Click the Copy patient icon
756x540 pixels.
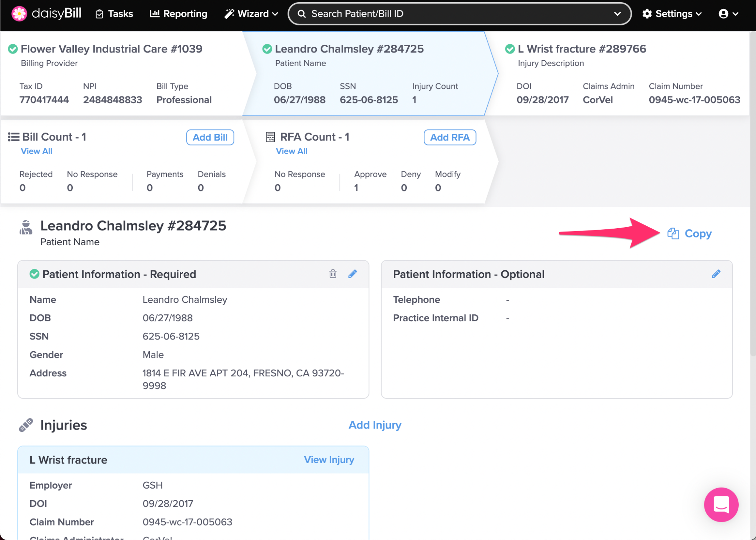point(673,233)
